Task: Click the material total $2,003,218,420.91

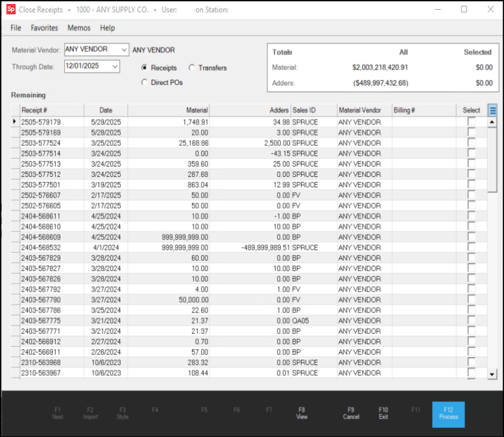Action: coord(380,67)
